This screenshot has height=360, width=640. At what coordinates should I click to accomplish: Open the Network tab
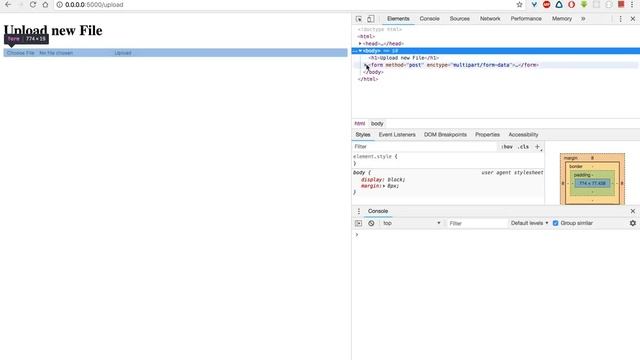pyautogui.click(x=490, y=19)
